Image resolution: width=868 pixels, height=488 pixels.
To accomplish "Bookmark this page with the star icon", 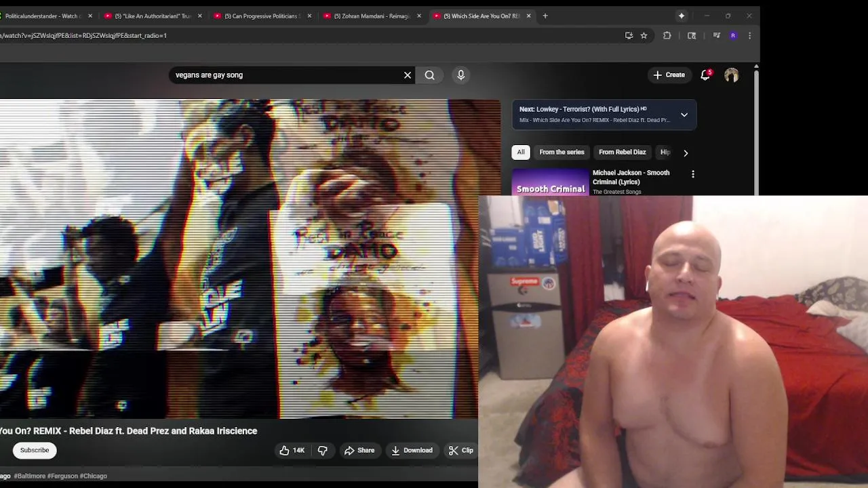I will (x=644, y=35).
